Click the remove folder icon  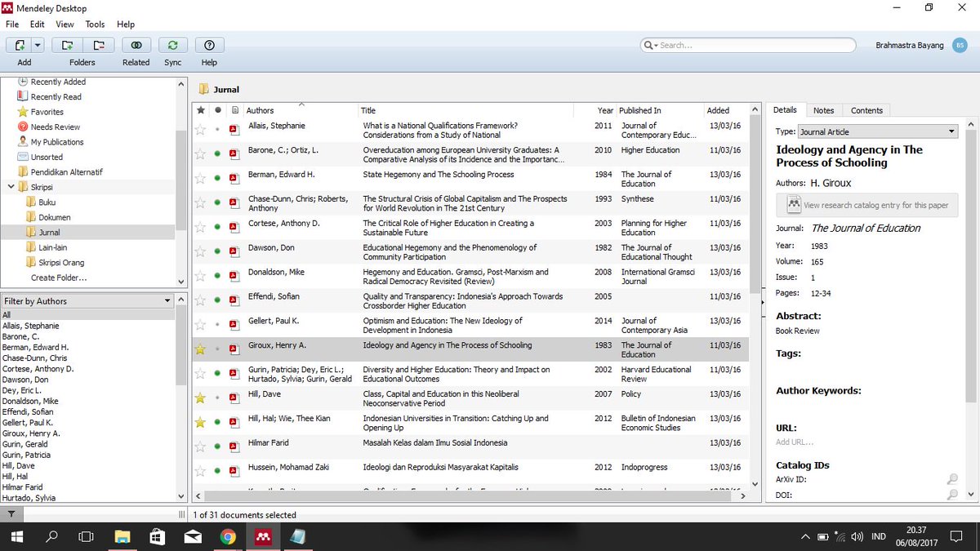[98, 45]
